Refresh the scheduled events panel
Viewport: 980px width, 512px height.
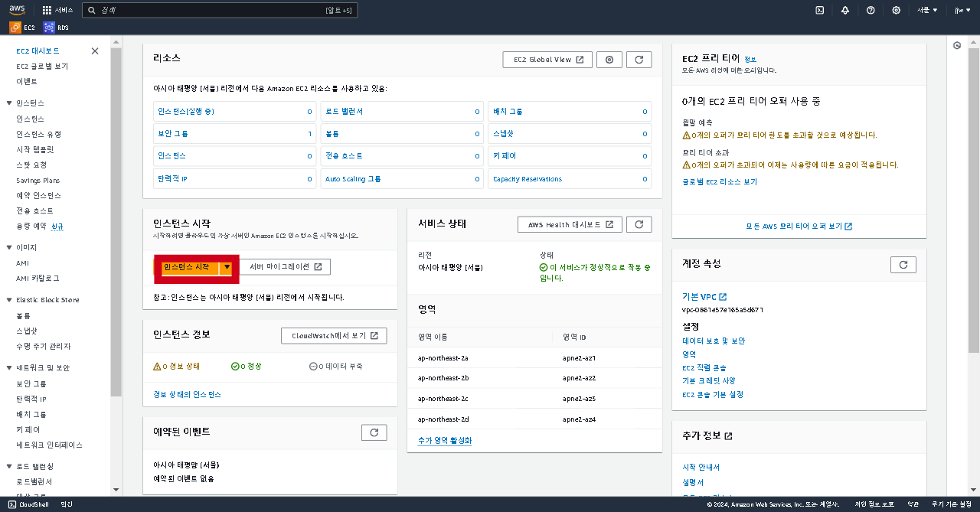point(374,432)
